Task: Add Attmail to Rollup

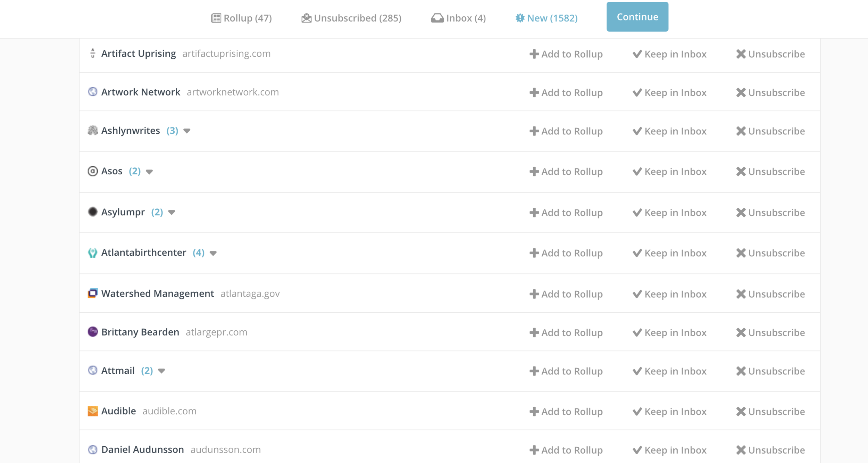Action: click(566, 371)
